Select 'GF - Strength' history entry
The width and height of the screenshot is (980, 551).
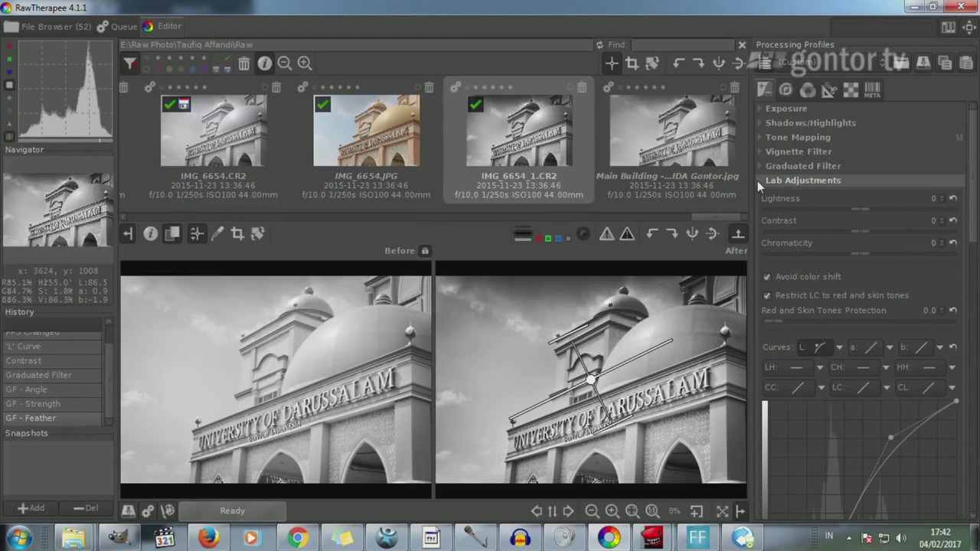click(x=32, y=403)
